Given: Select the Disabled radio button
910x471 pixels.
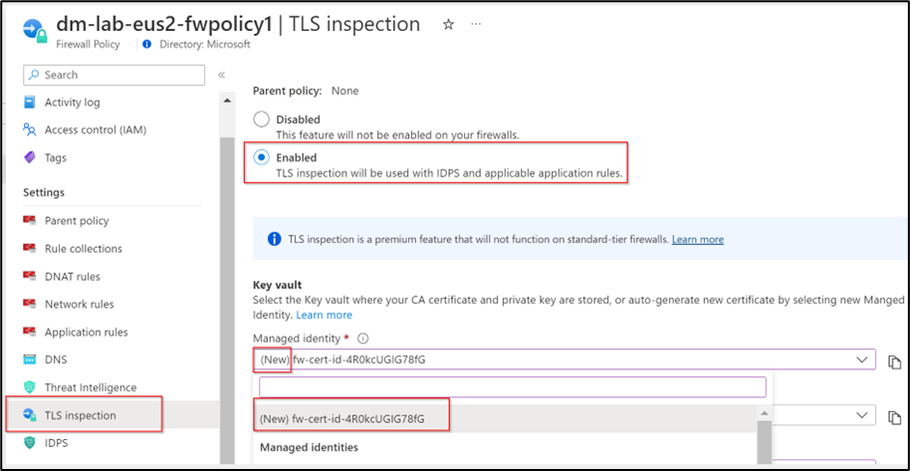Looking at the screenshot, I should [261, 119].
